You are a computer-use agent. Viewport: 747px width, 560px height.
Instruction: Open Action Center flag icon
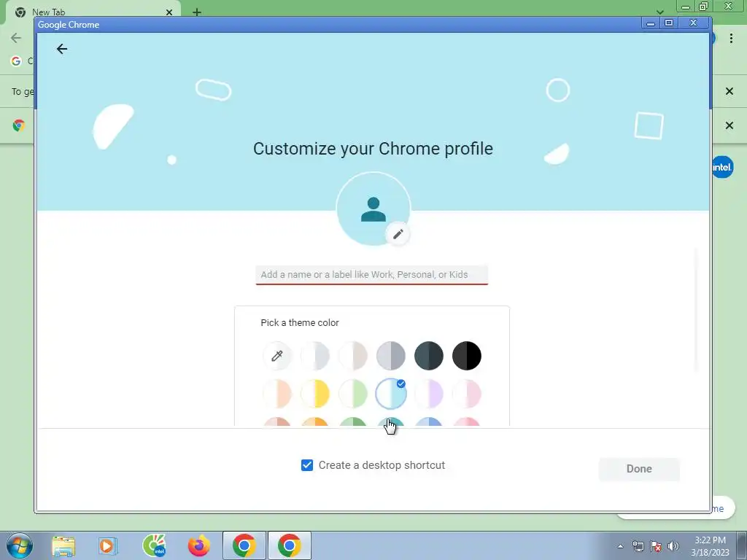tap(656, 546)
